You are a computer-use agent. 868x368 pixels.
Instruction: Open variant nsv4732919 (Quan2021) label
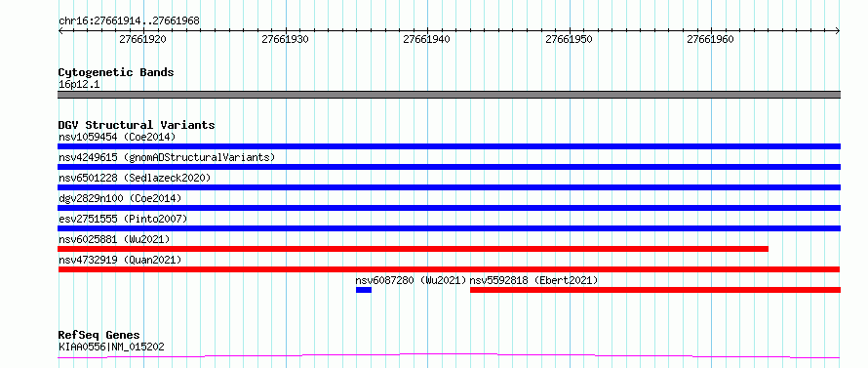pyautogui.click(x=120, y=260)
